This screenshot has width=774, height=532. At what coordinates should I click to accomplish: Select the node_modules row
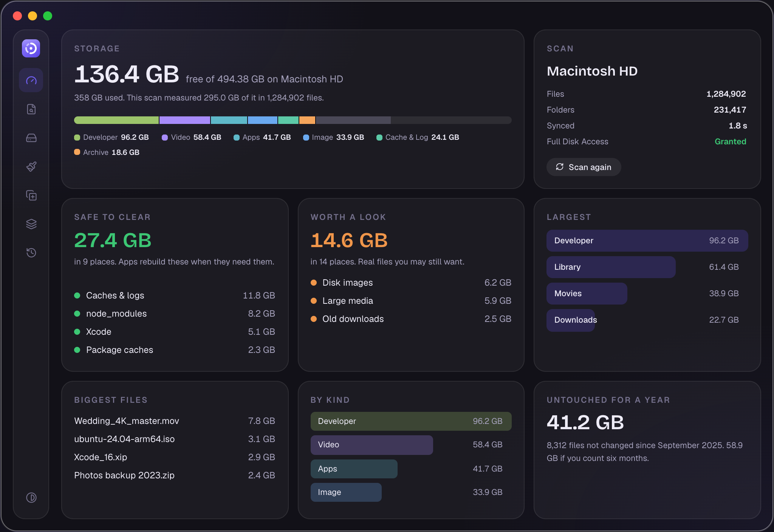click(175, 314)
